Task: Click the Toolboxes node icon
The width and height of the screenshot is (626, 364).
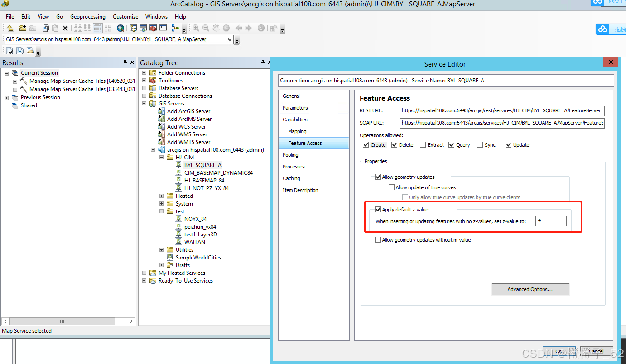Action: 153,81
